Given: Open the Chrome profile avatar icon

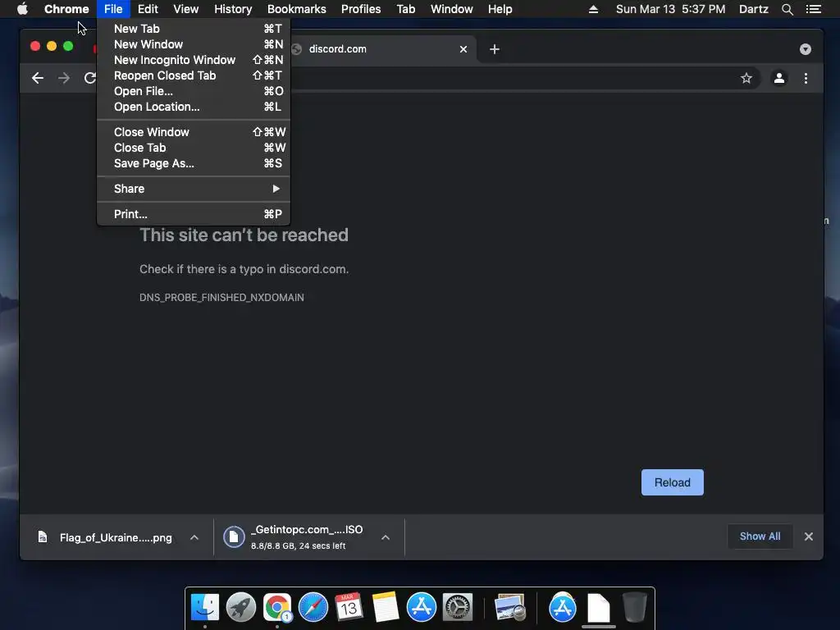Looking at the screenshot, I should pos(779,78).
